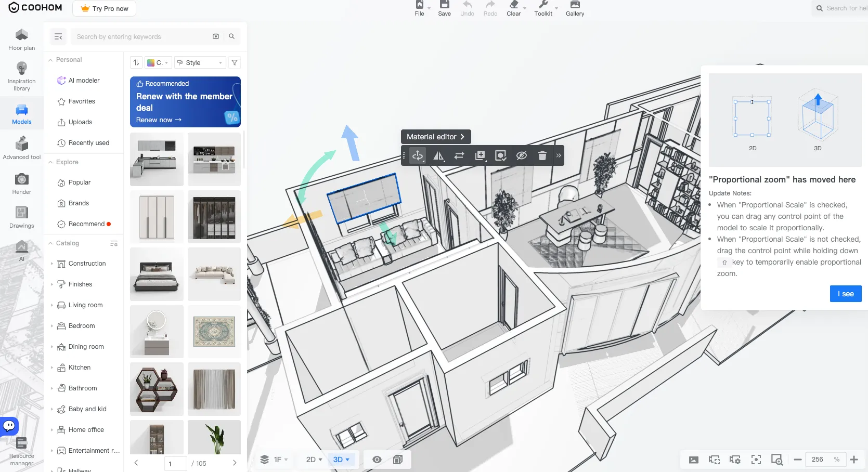The height and width of the screenshot is (472, 868).
Task: Open Material editor menu
Action: [x=436, y=137]
